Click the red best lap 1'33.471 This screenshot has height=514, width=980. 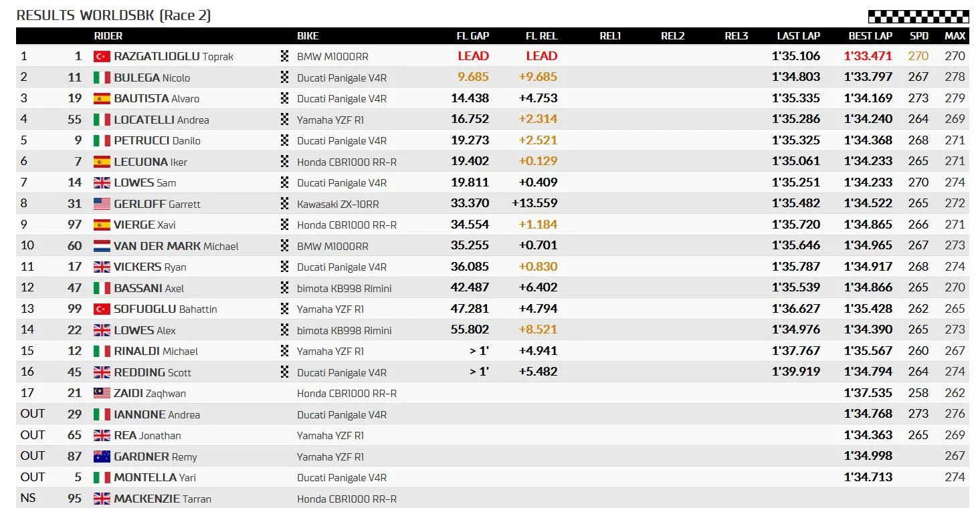tap(868, 57)
